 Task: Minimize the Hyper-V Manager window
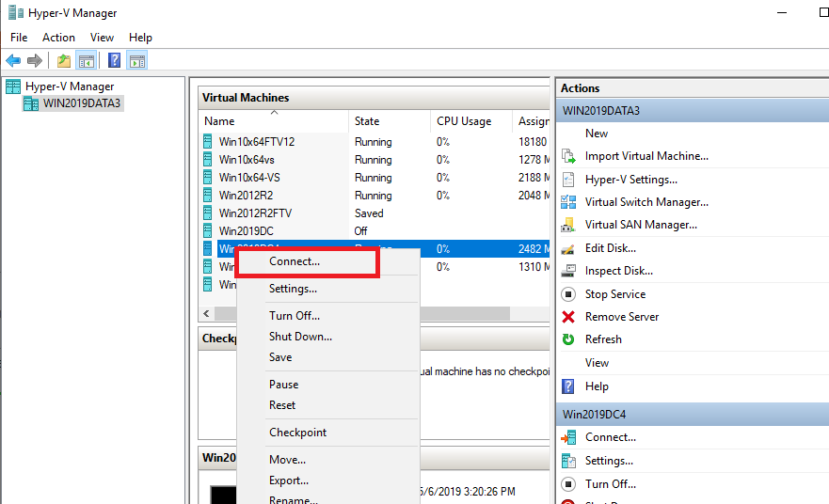[x=782, y=12]
